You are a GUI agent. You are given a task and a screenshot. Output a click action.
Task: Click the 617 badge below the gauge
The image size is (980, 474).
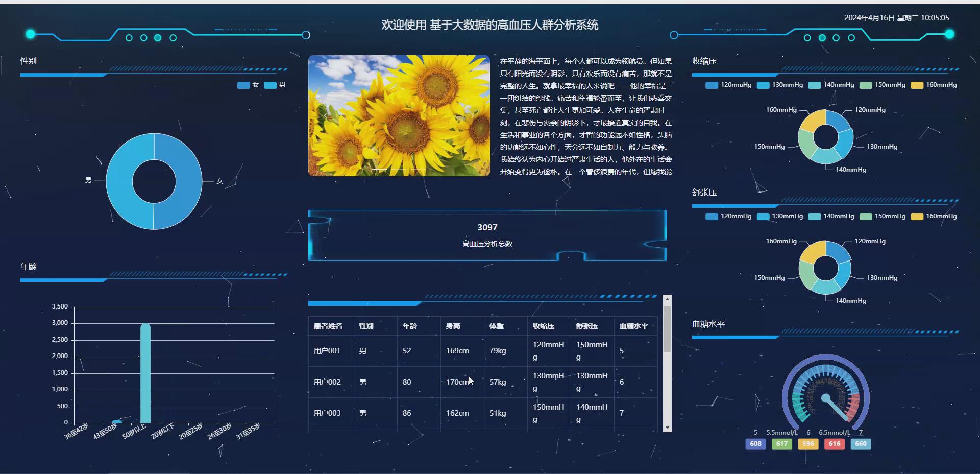781,444
